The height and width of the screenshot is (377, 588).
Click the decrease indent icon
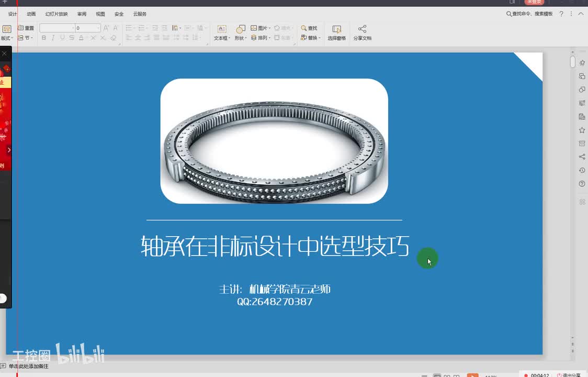(155, 28)
